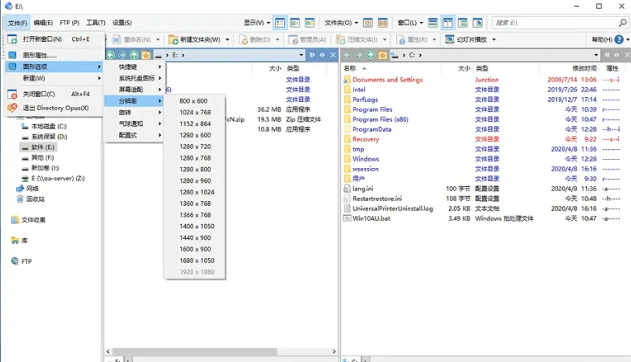Sort C: pane by 修改时间 column

coord(584,68)
